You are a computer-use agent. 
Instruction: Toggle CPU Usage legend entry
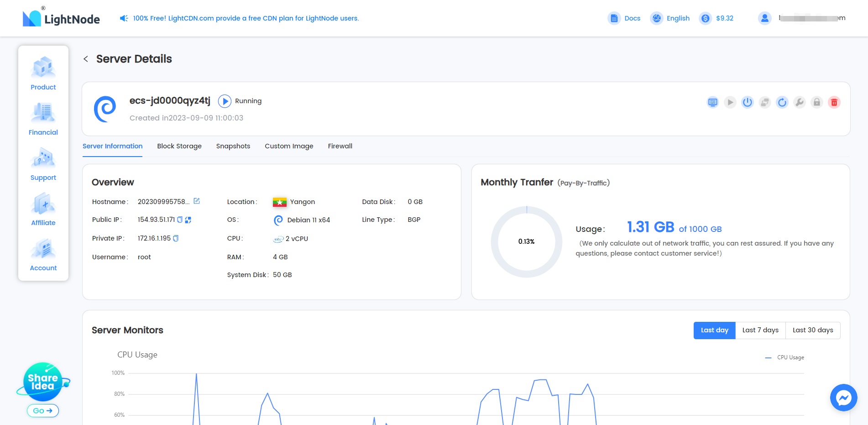click(784, 357)
